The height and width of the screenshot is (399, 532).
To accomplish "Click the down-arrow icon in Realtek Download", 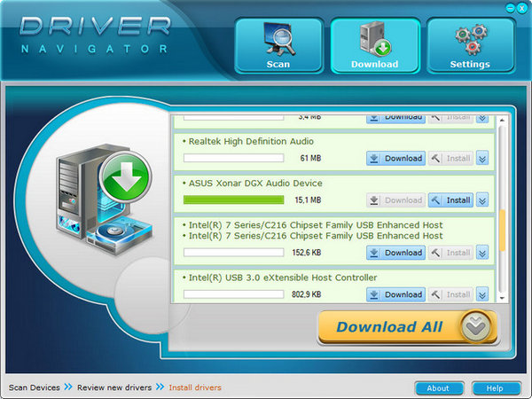I will [374, 159].
